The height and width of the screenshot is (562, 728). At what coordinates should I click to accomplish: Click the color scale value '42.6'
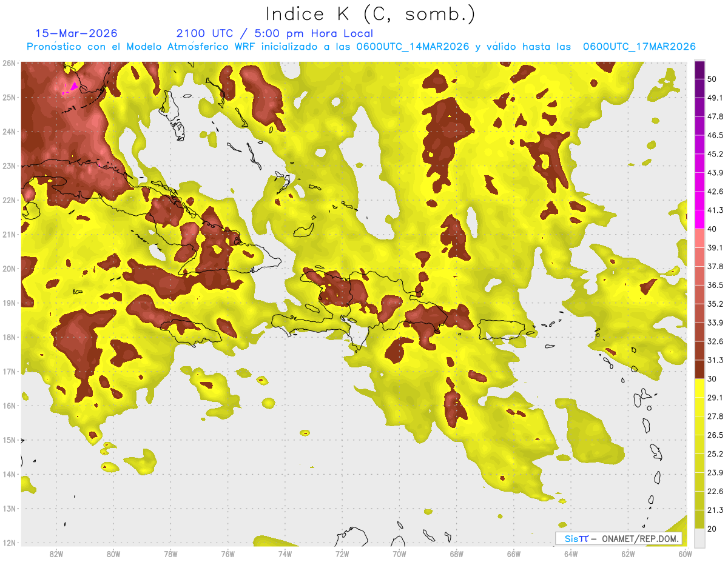(x=715, y=192)
